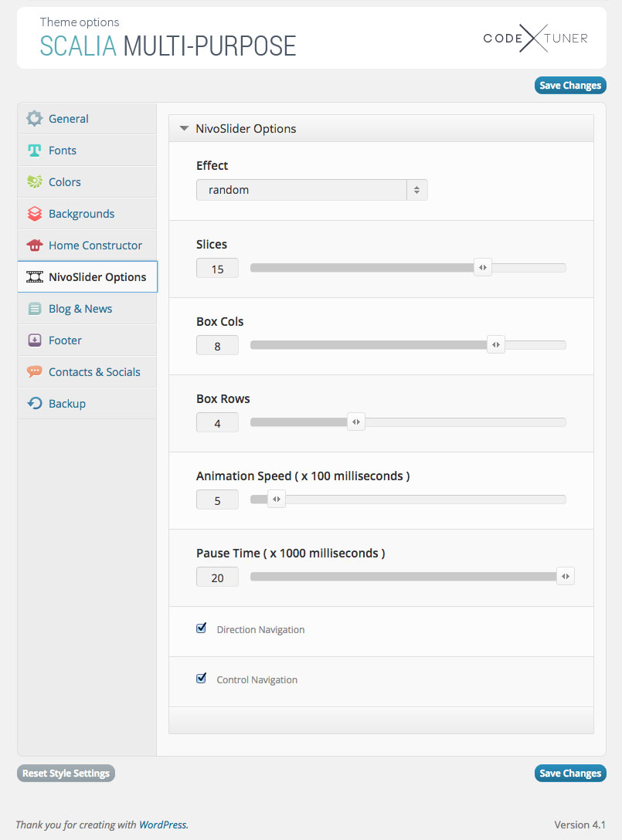Click the Home Constructor house icon
Viewport: 622px width, 840px height.
[x=34, y=246]
